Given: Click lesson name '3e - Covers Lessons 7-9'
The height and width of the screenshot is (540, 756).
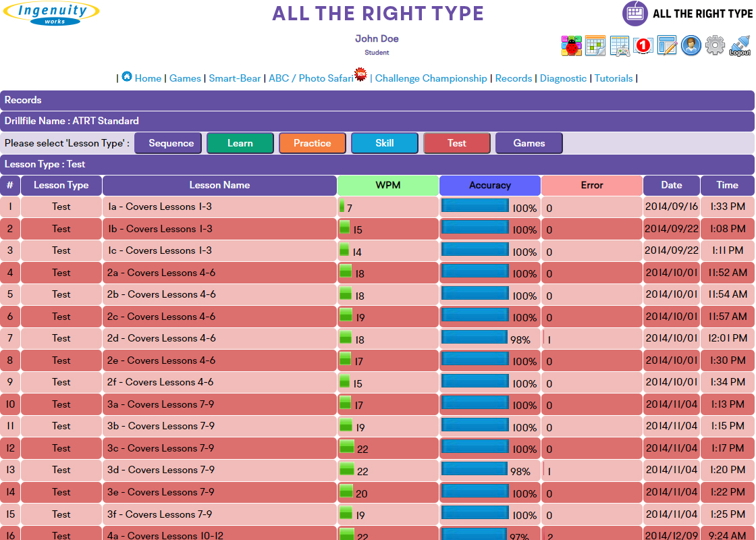Looking at the screenshot, I should coord(161,492).
